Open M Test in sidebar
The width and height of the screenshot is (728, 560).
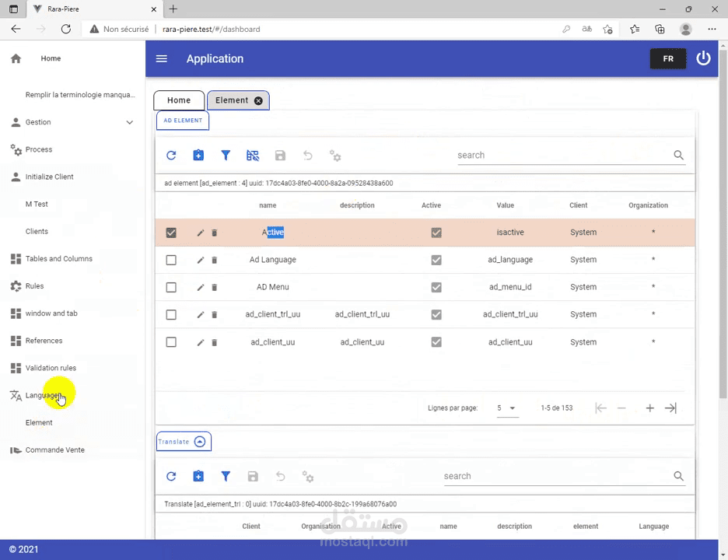(37, 205)
